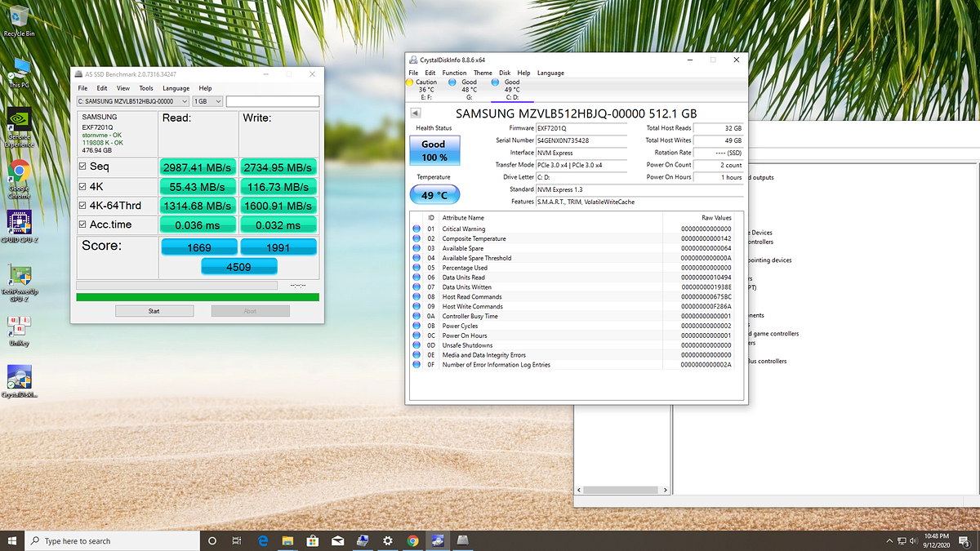
Task: Click the Start button in AS SSD
Action: pos(154,311)
